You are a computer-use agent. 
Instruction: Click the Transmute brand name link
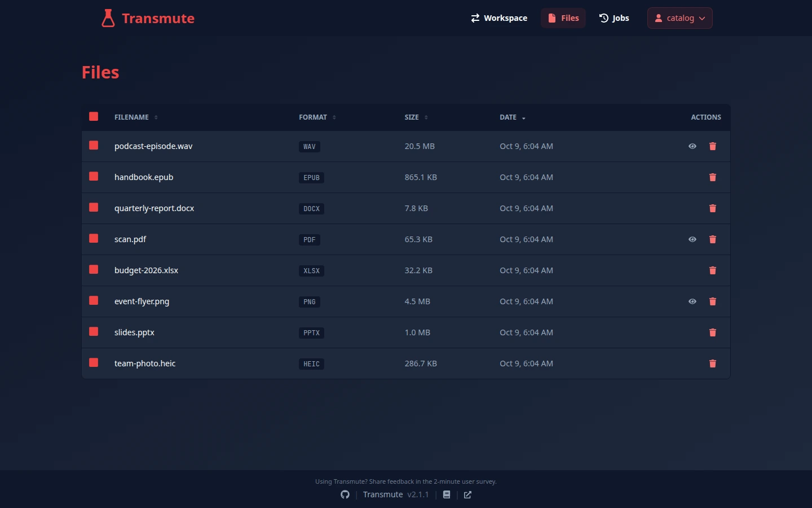point(158,19)
